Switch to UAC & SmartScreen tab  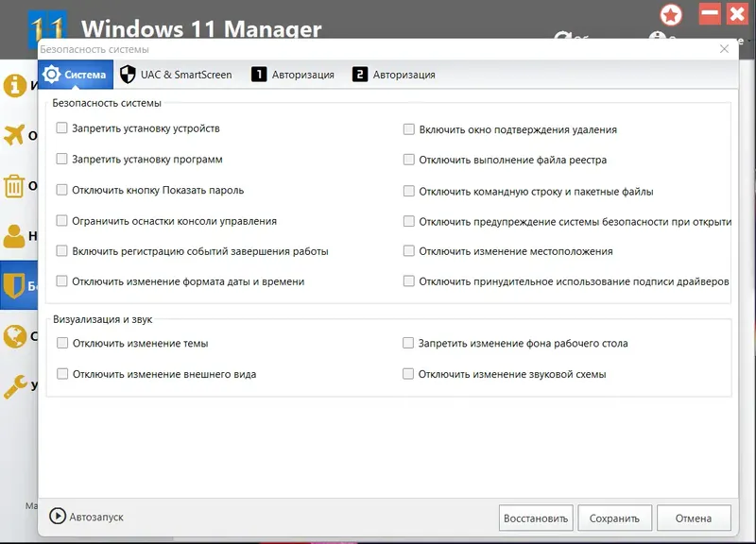point(176,75)
